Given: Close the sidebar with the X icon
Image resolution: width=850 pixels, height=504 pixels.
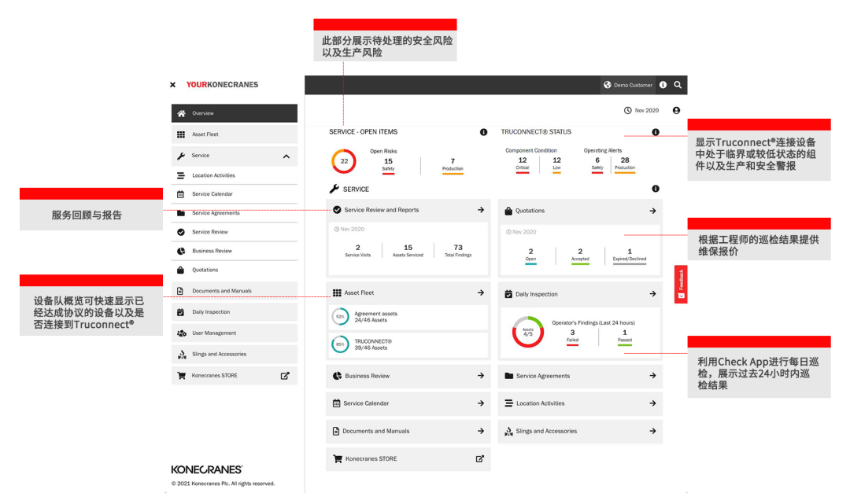Looking at the screenshot, I should click(173, 85).
